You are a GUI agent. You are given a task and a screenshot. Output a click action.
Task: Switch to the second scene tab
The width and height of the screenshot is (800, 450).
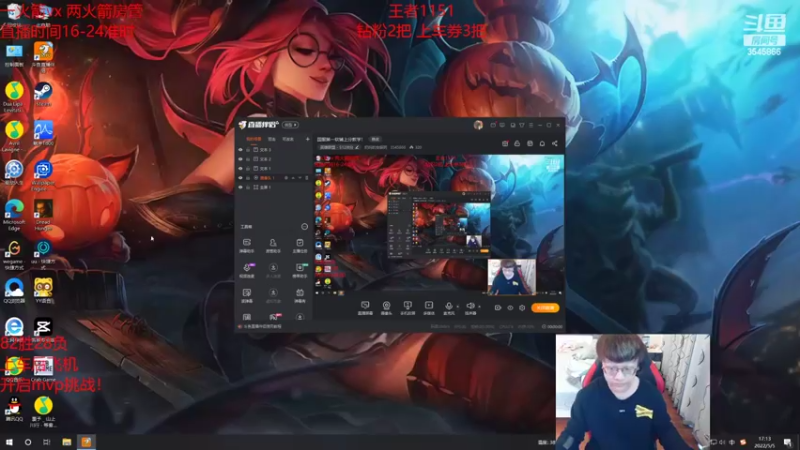(272, 139)
